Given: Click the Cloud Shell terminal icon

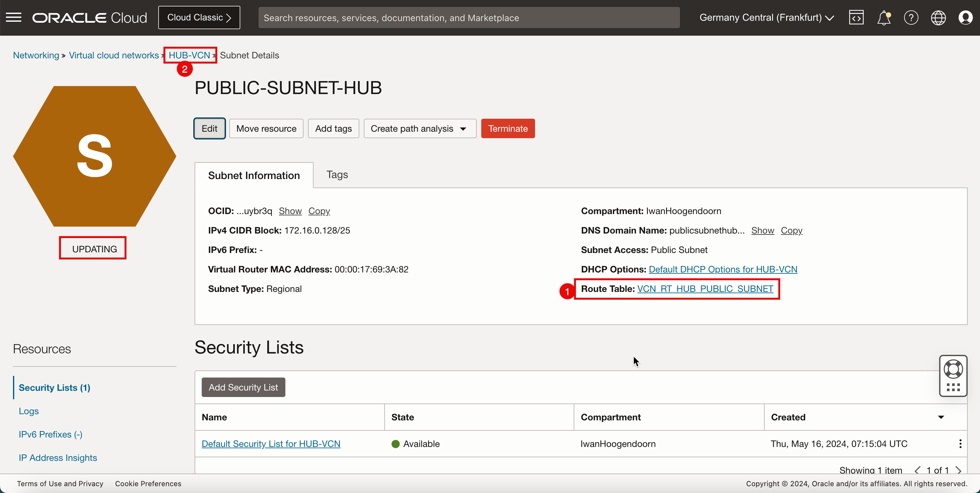Looking at the screenshot, I should (856, 18).
